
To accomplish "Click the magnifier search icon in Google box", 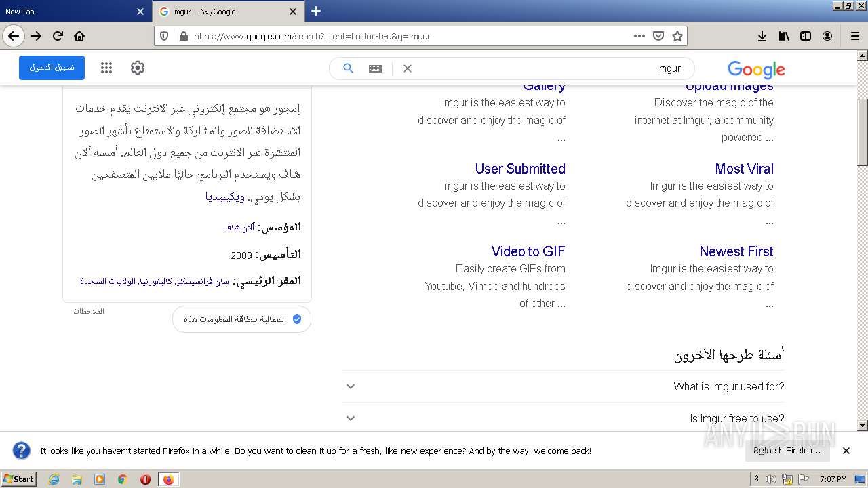I will pyautogui.click(x=348, y=68).
